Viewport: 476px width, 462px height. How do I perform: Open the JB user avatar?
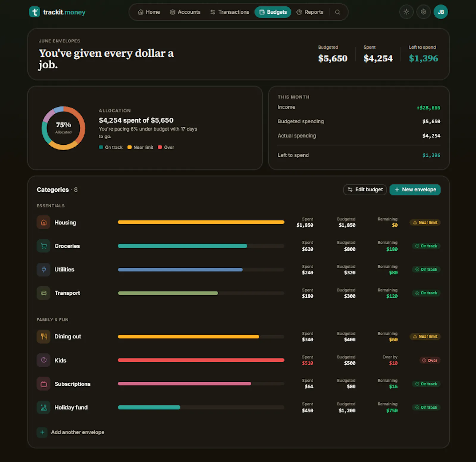(441, 12)
